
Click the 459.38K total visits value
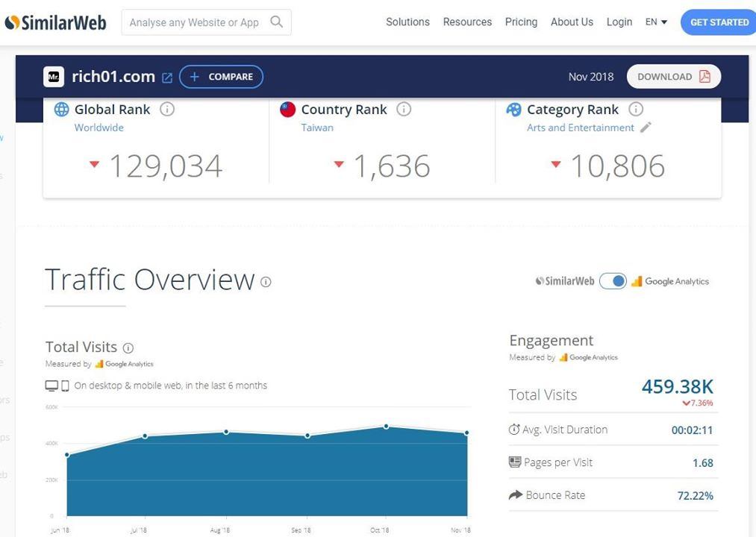click(677, 386)
